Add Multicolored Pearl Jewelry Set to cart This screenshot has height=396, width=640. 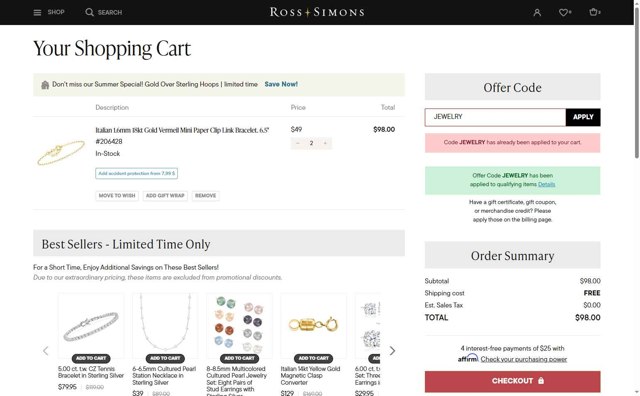240,358
